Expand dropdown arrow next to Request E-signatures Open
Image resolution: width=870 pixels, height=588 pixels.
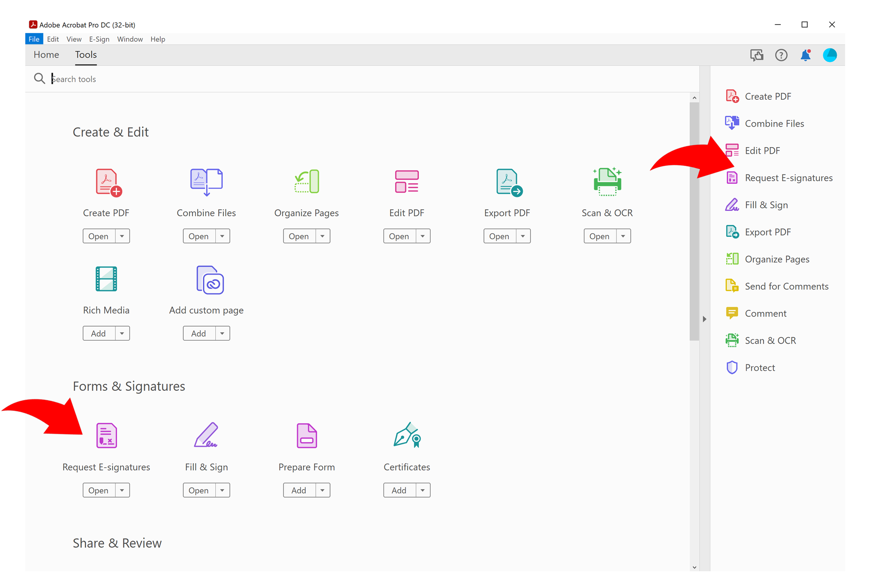tap(122, 490)
